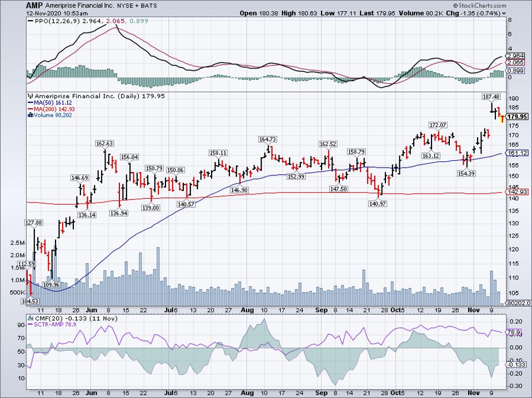
Task: Click the 172.07 price peak label
Action: pos(438,125)
